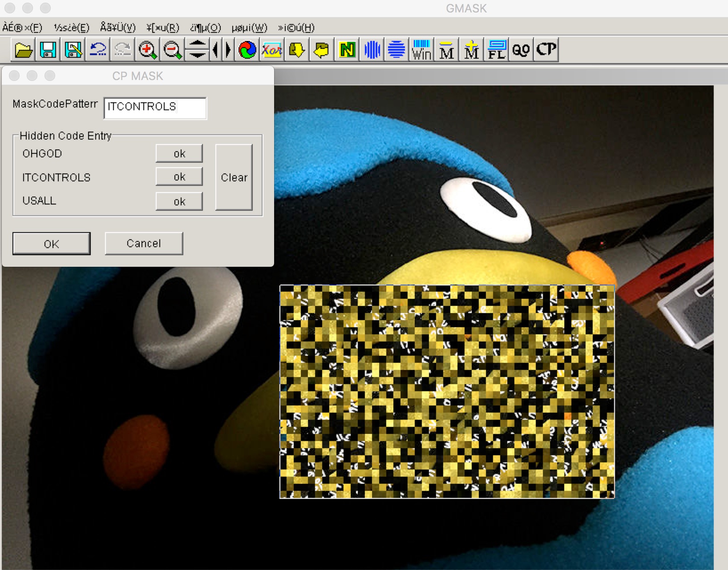Open the menu ending in (O)
728x570 pixels.
pos(206,28)
